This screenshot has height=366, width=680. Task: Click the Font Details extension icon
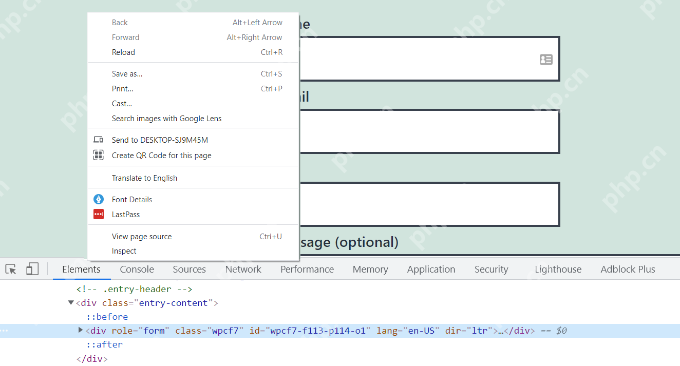[98, 199]
